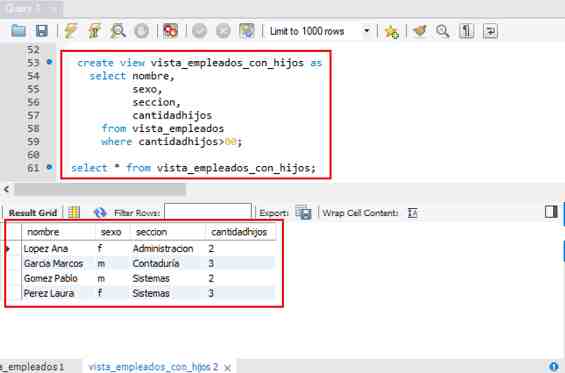Save snippet with star icon
Image resolution: width=565 pixels, height=373 pixels.
point(391,32)
